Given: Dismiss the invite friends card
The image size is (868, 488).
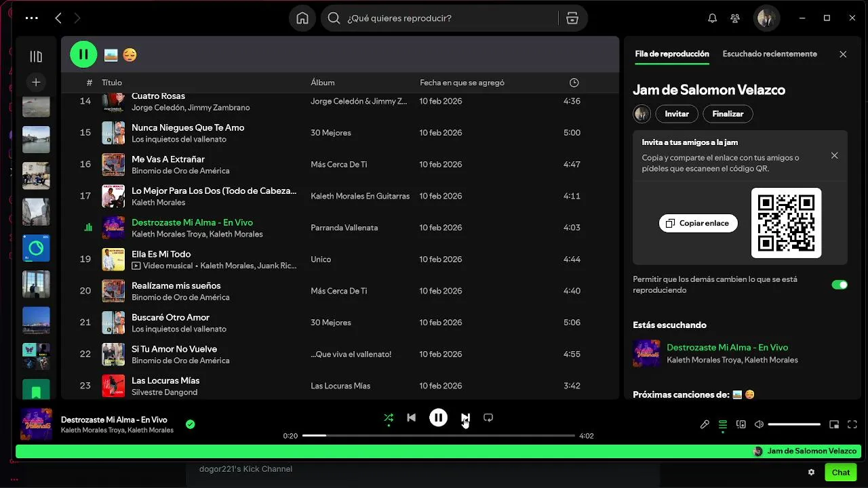Looking at the screenshot, I should (x=834, y=155).
